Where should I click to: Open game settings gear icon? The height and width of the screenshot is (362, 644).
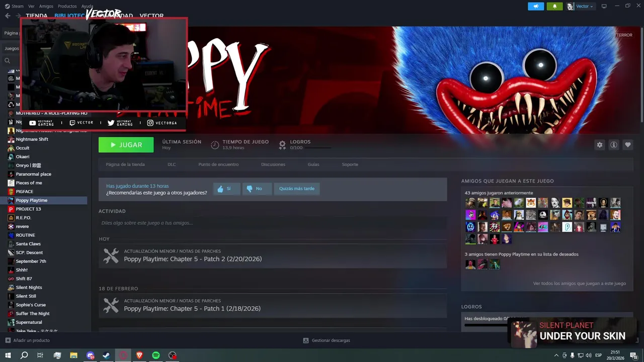[x=599, y=145]
